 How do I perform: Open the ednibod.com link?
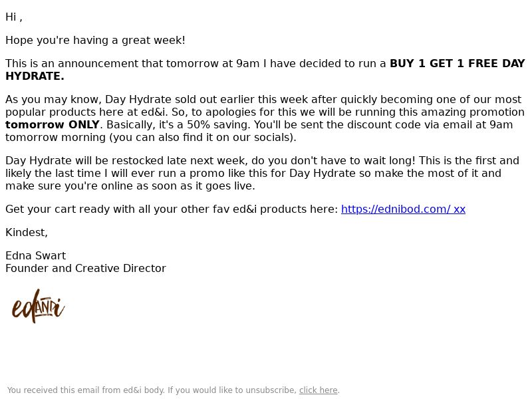pyautogui.click(x=403, y=209)
